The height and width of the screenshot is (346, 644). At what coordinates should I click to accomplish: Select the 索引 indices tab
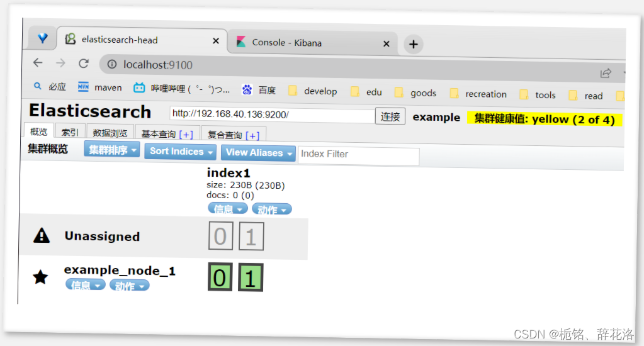pos(70,132)
